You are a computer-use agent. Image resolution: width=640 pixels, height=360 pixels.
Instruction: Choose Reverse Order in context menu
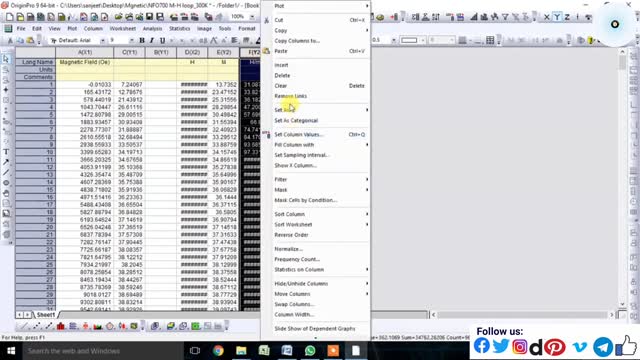(x=316, y=235)
